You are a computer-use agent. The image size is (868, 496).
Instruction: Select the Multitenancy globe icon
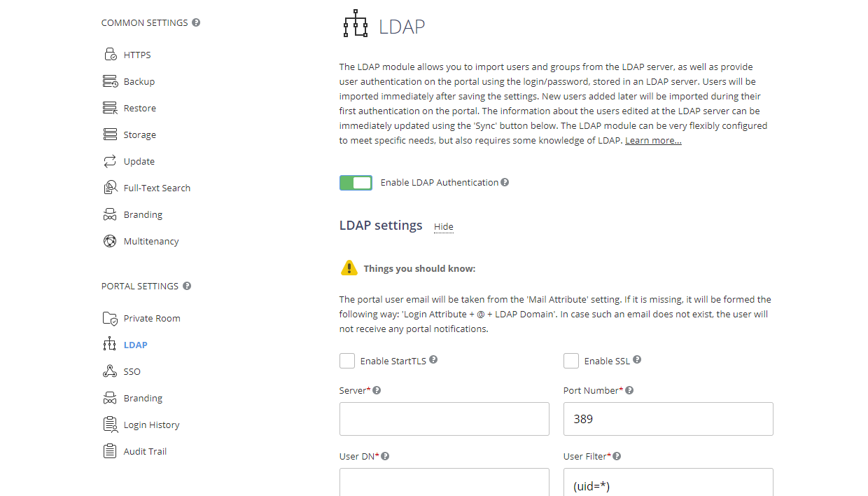point(110,240)
